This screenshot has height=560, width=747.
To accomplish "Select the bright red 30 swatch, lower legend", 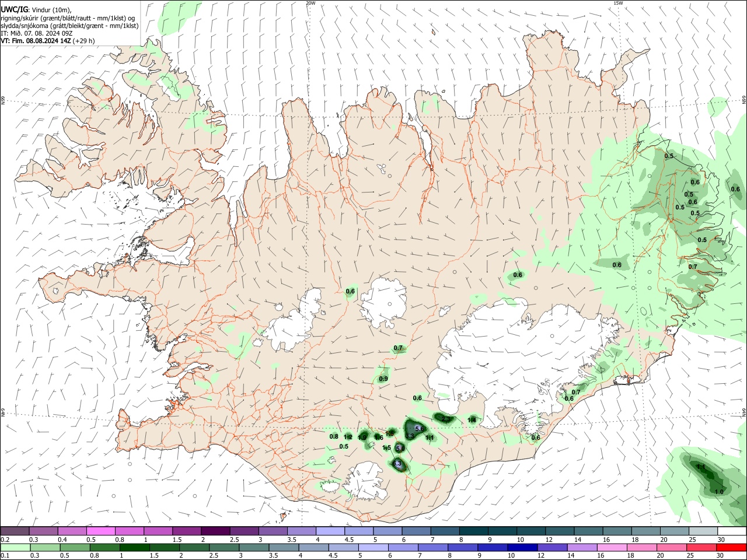I will [731, 547].
